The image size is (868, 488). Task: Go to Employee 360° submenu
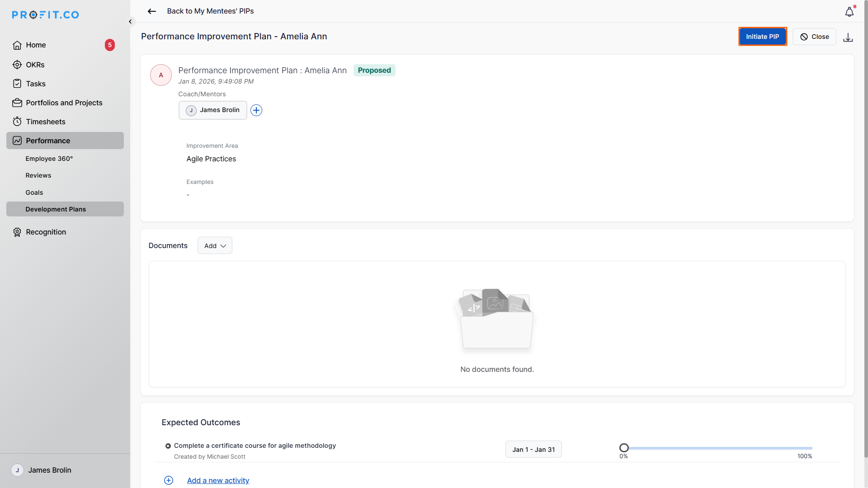(49, 159)
